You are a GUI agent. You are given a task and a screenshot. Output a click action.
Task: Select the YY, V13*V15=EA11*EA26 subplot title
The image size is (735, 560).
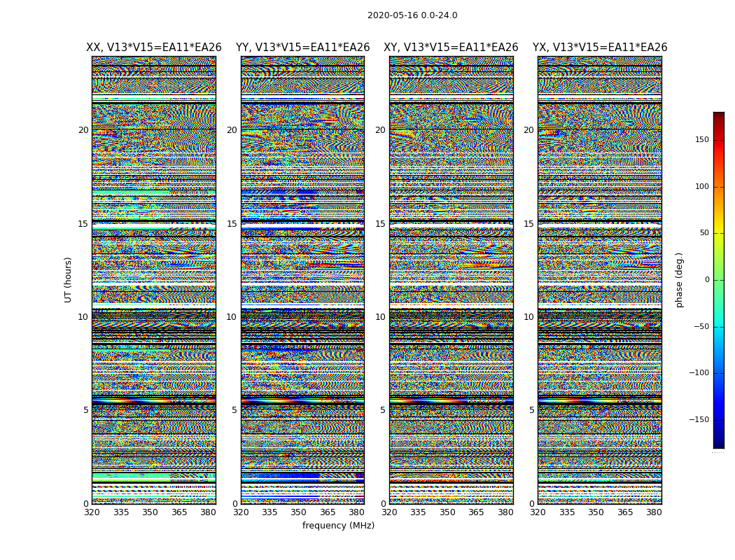pos(303,48)
